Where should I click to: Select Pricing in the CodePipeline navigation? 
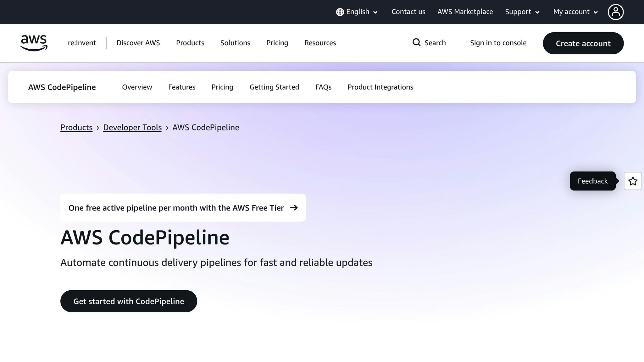coord(222,87)
